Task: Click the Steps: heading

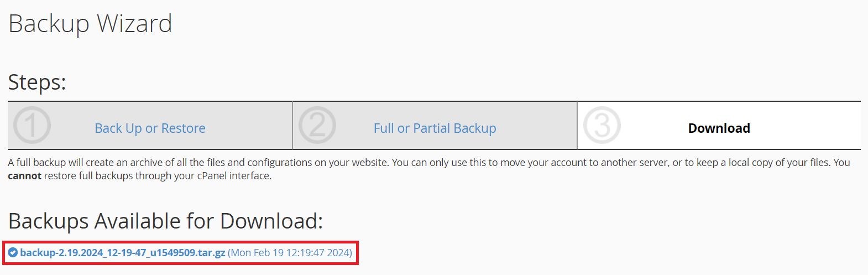Action: coord(37,82)
